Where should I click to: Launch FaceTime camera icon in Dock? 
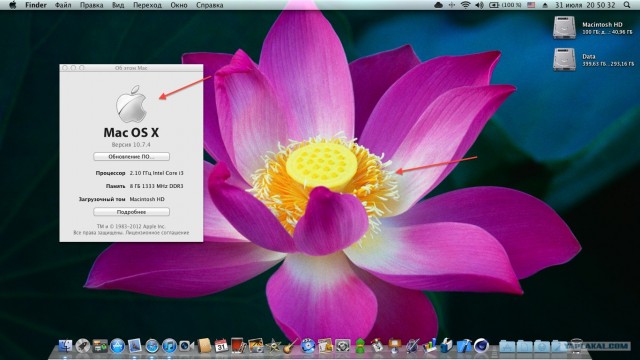click(x=186, y=346)
